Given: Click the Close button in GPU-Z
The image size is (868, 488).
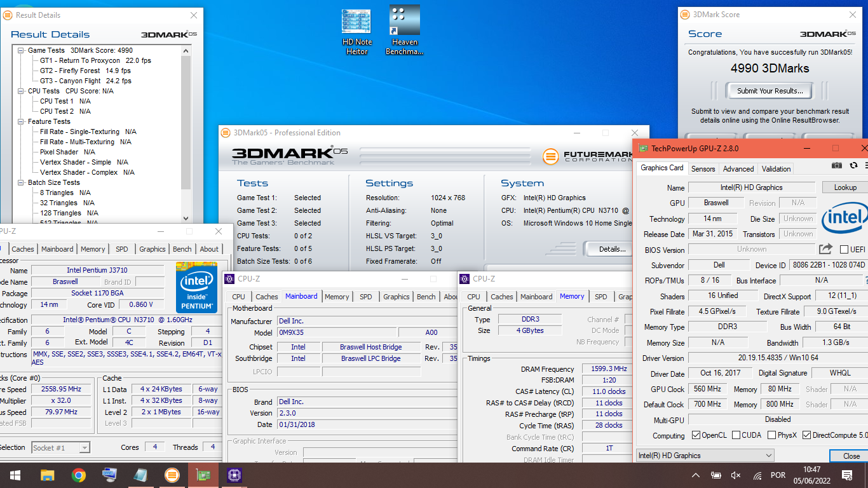Looking at the screenshot, I should [x=850, y=456].
